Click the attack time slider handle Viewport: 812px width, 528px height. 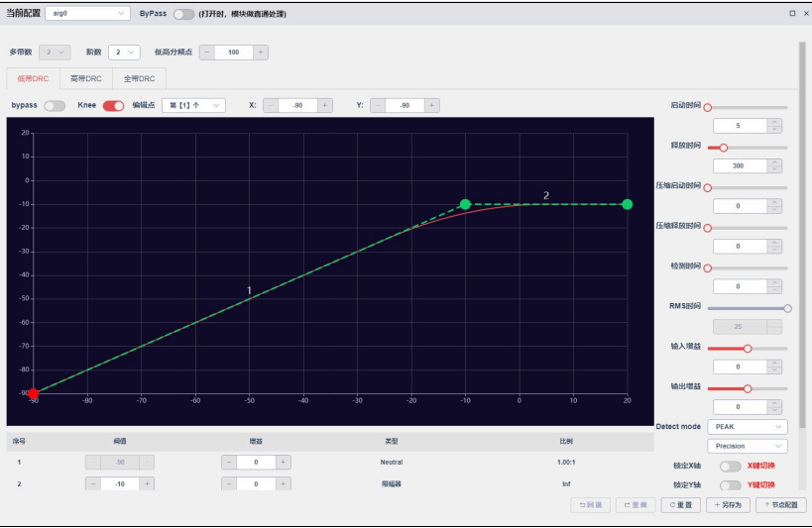click(708, 108)
